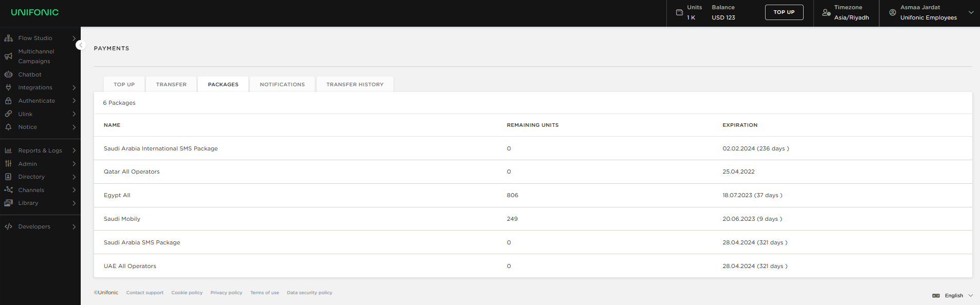Click the Reports & Logs chart icon
The width and height of the screenshot is (980, 305).
tap(8, 150)
